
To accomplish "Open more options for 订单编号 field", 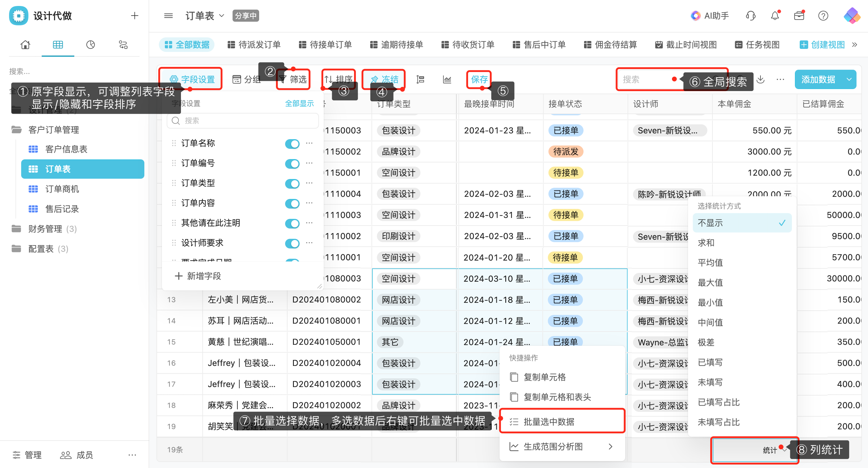I will click(x=309, y=163).
